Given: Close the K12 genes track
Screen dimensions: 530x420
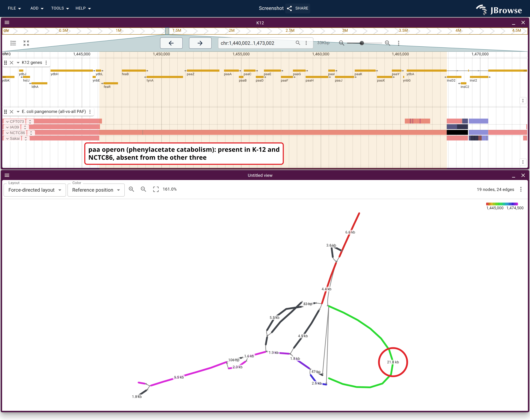Looking at the screenshot, I should [x=11, y=63].
